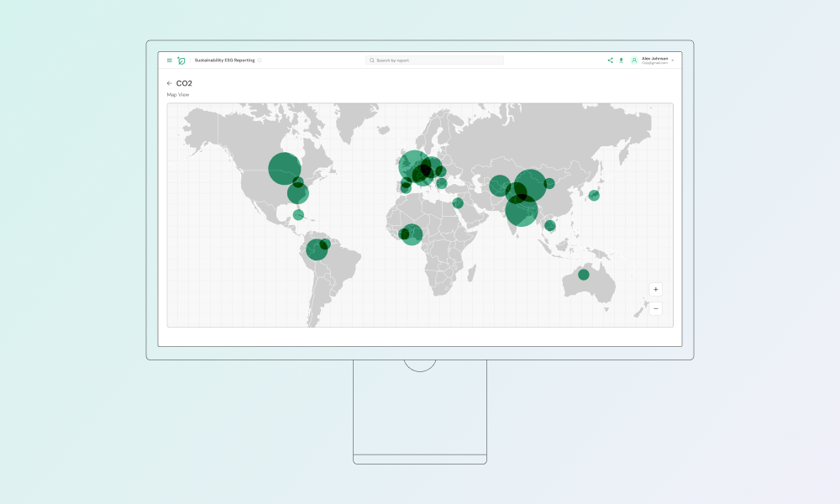Click the Caribbean emission bubble
Viewport: 840px width, 504px height.
click(x=298, y=215)
